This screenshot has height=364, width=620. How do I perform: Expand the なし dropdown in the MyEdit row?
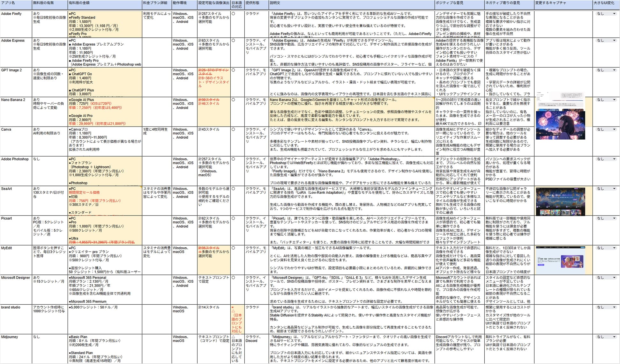(606, 248)
